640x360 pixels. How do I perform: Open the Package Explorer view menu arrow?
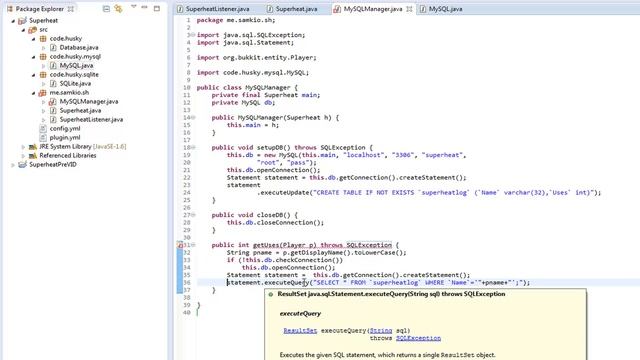pyautogui.click(x=133, y=7)
